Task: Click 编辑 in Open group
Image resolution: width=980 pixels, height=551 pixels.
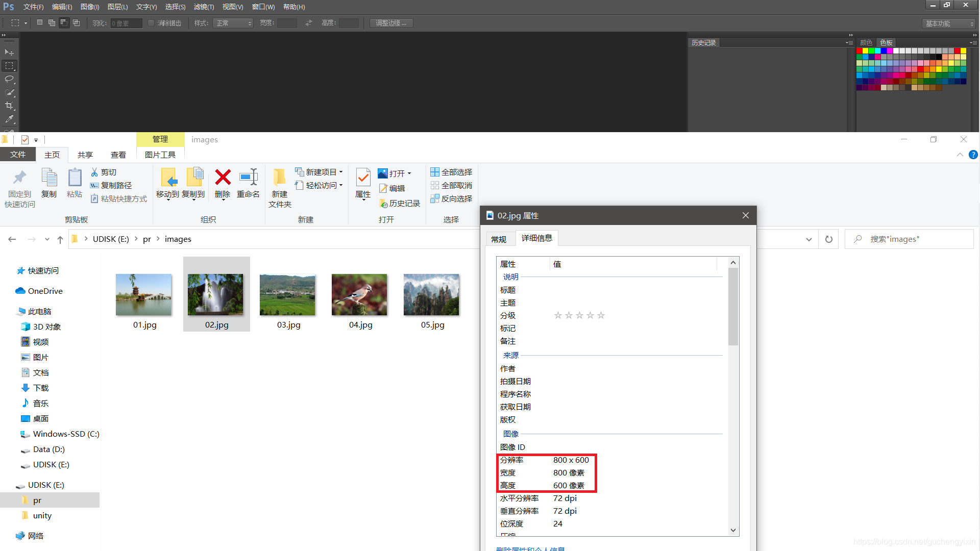Action: (x=392, y=189)
